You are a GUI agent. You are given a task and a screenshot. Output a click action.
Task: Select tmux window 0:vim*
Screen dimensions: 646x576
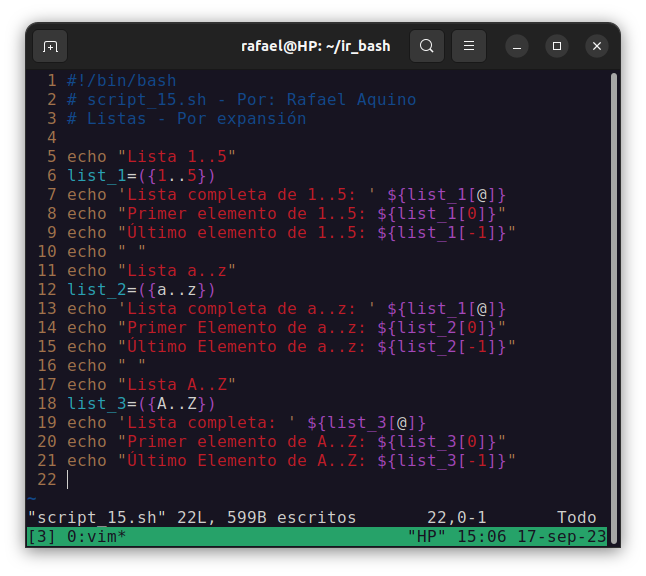point(96,536)
